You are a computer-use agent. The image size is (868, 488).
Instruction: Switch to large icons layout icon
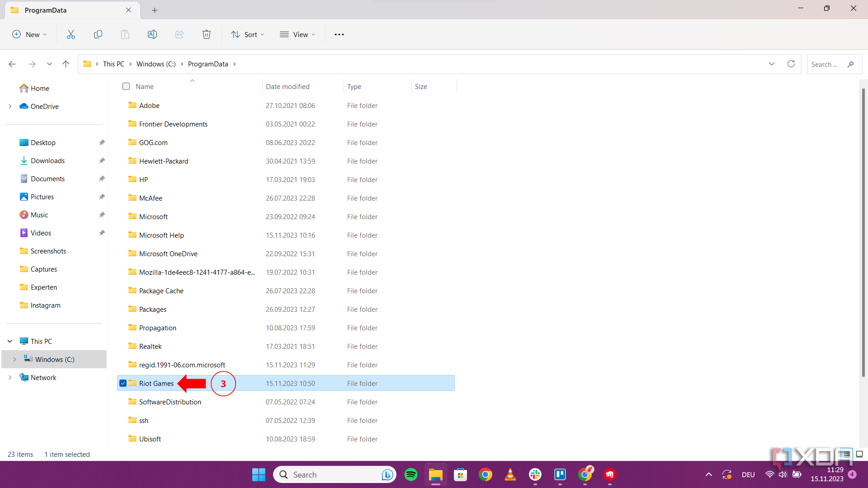pyautogui.click(x=859, y=454)
